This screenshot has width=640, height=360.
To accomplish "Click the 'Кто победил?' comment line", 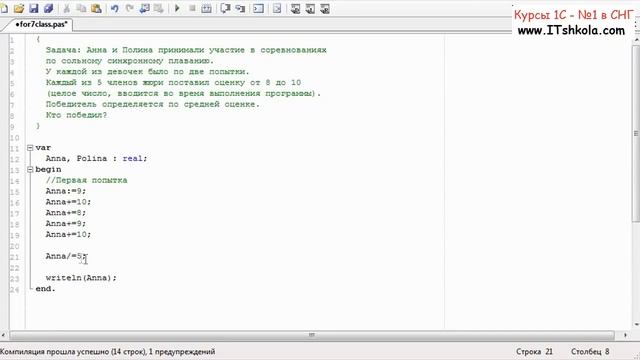I will 76,115.
